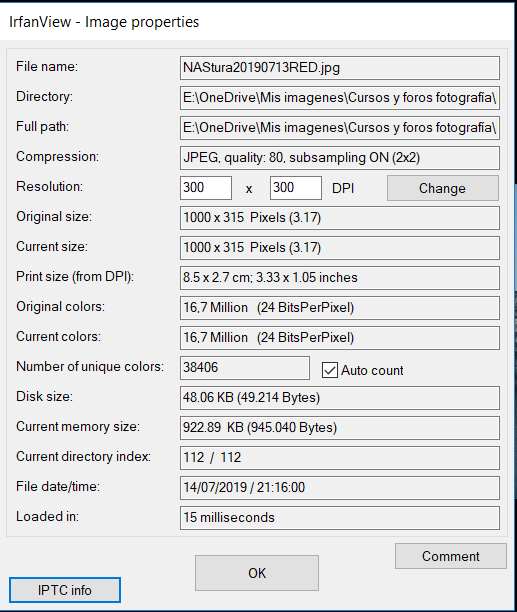Toggle the Auto count checkbox
This screenshot has height=612, width=517.
(330, 370)
